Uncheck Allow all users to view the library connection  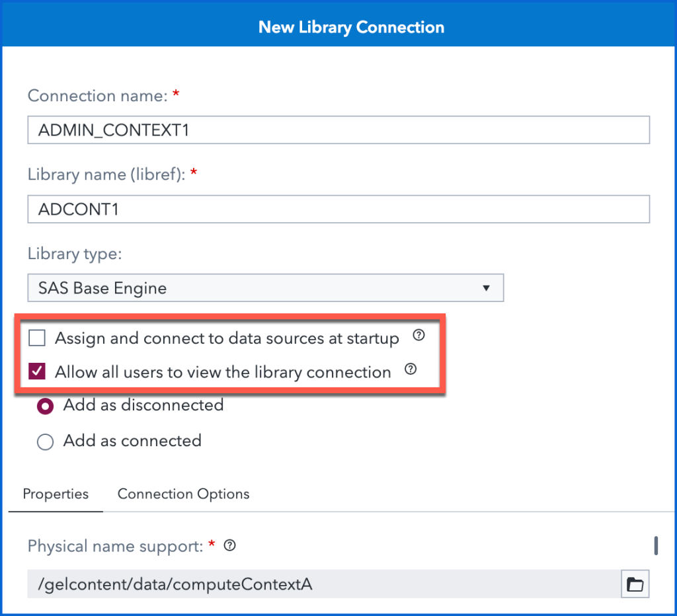pyautogui.click(x=37, y=372)
